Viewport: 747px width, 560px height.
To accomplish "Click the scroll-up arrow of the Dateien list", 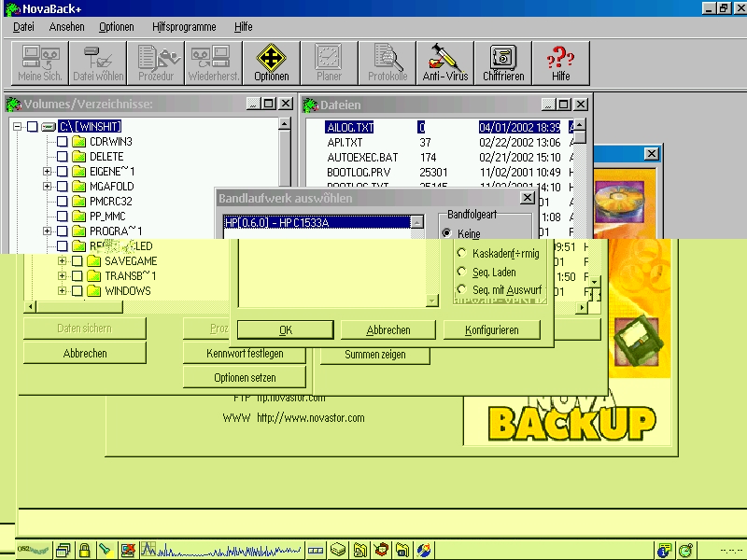I will pos(579,125).
